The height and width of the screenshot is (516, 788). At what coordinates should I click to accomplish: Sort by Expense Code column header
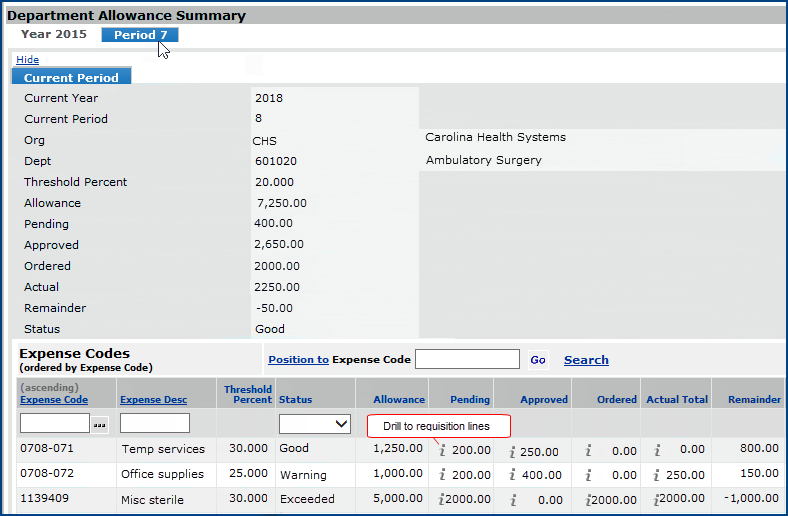pyautogui.click(x=54, y=400)
